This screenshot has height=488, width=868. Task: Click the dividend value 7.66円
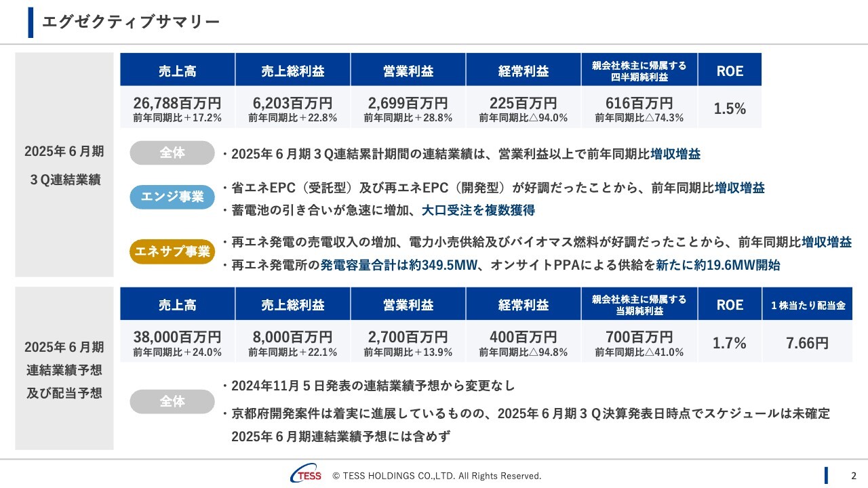point(807,343)
